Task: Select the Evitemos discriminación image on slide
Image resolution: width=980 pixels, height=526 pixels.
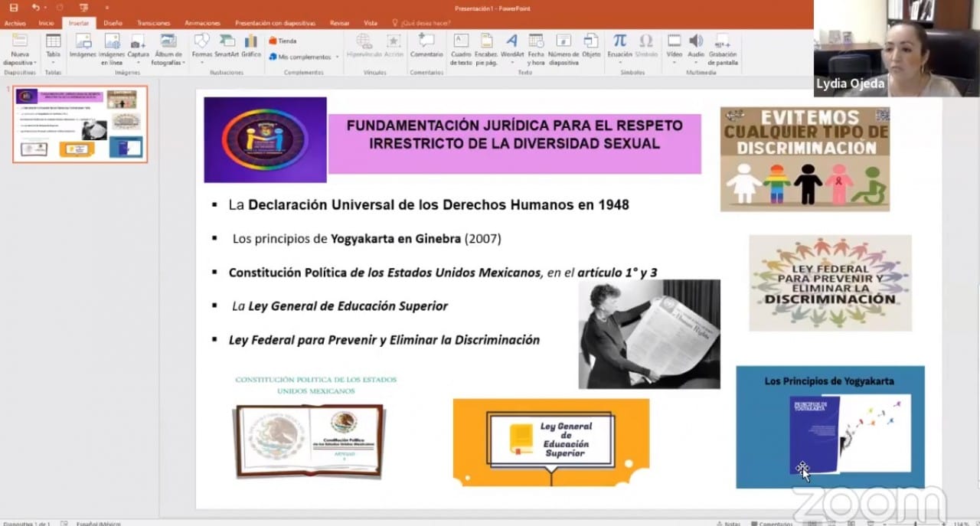Action: point(805,158)
